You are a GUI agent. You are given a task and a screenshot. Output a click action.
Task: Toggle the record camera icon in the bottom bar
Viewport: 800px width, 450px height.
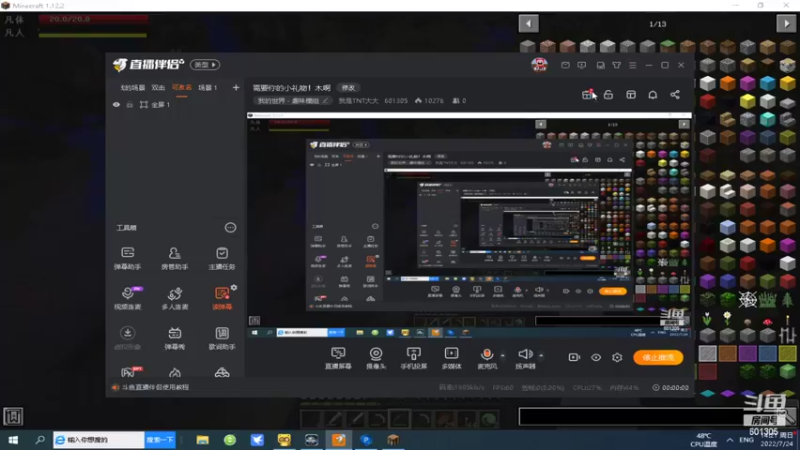tap(574, 357)
